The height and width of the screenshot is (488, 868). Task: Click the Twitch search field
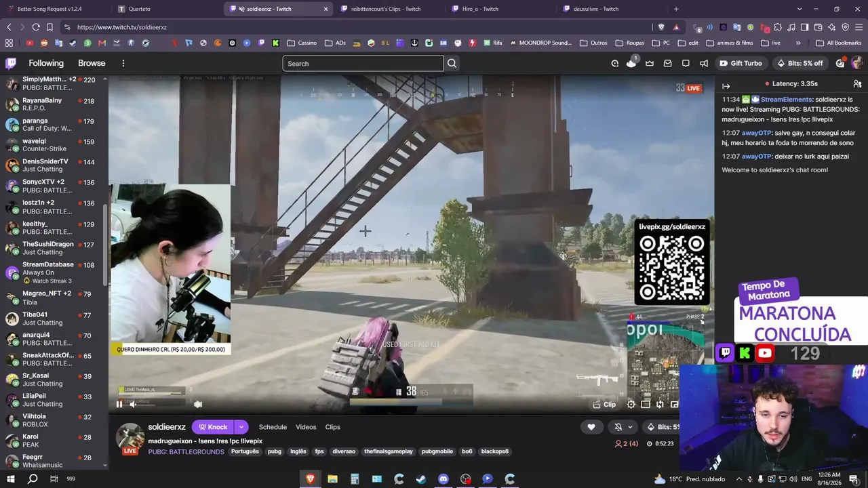click(x=363, y=64)
